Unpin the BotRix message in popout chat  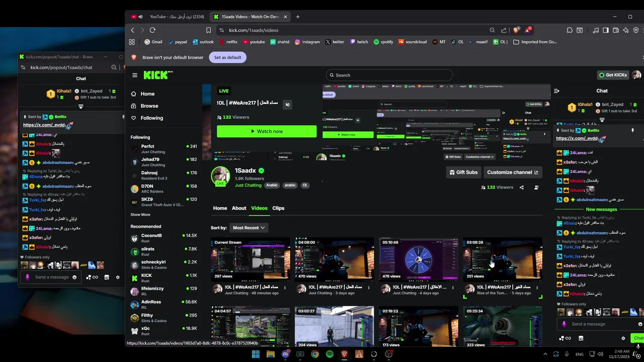click(123, 117)
